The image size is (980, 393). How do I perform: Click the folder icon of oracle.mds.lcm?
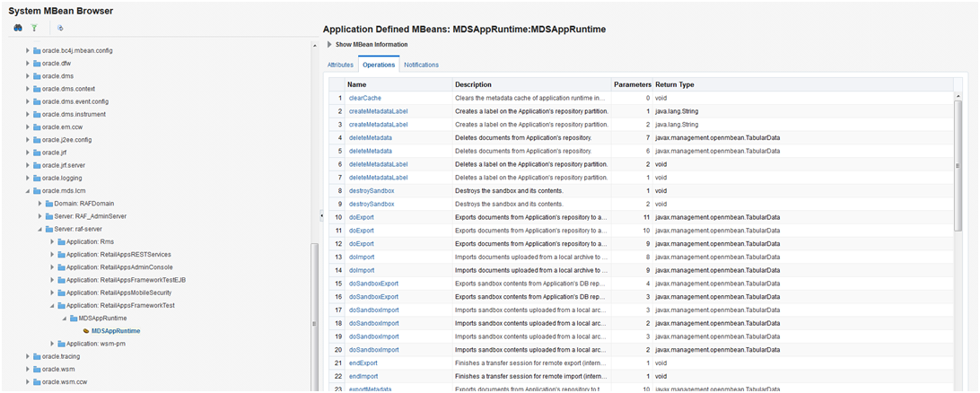[37, 190]
